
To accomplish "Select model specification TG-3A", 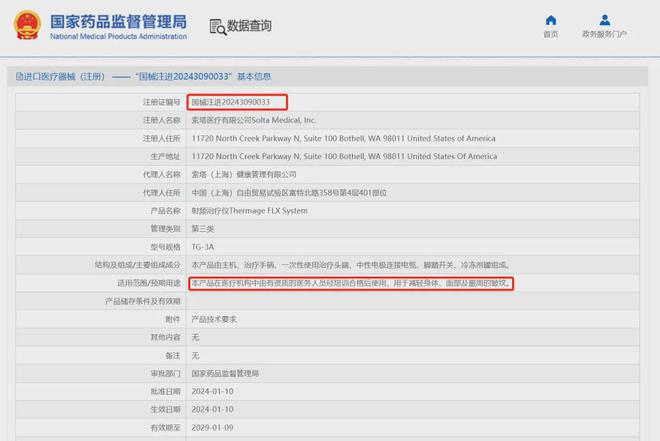I will click(x=203, y=247).
